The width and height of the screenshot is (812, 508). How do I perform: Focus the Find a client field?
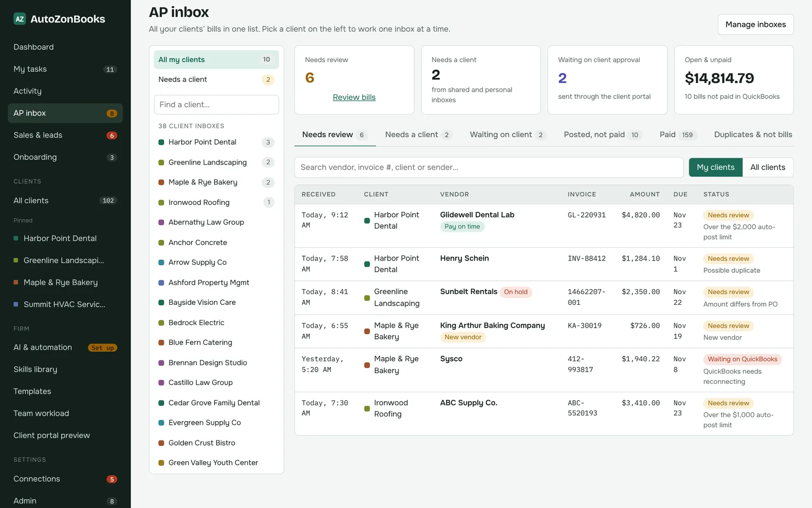click(x=216, y=105)
